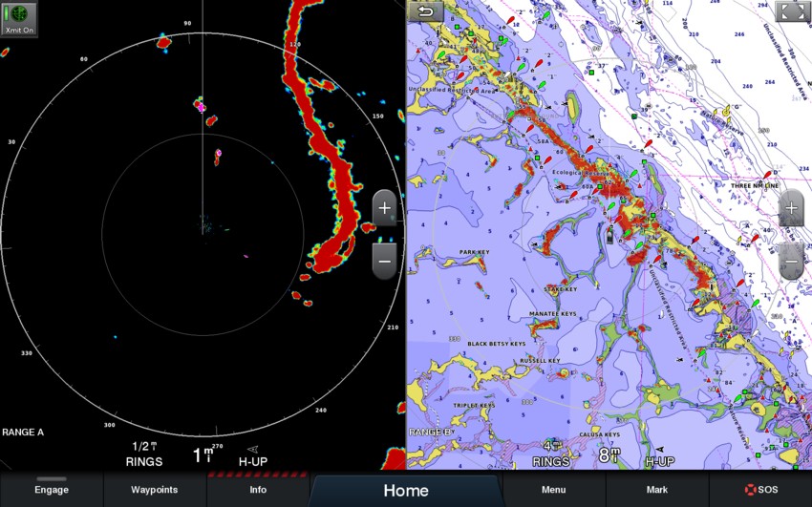
Task: Engage the autopilot
Action: tap(52, 489)
